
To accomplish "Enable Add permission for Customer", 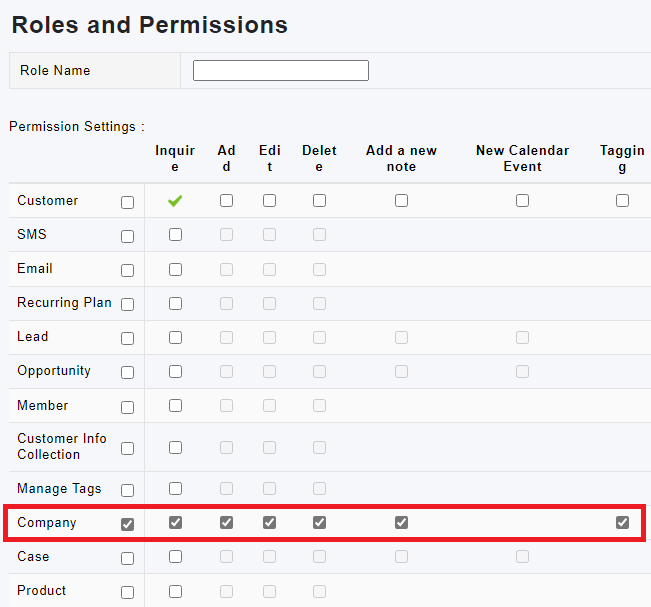I will (x=226, y=201).
